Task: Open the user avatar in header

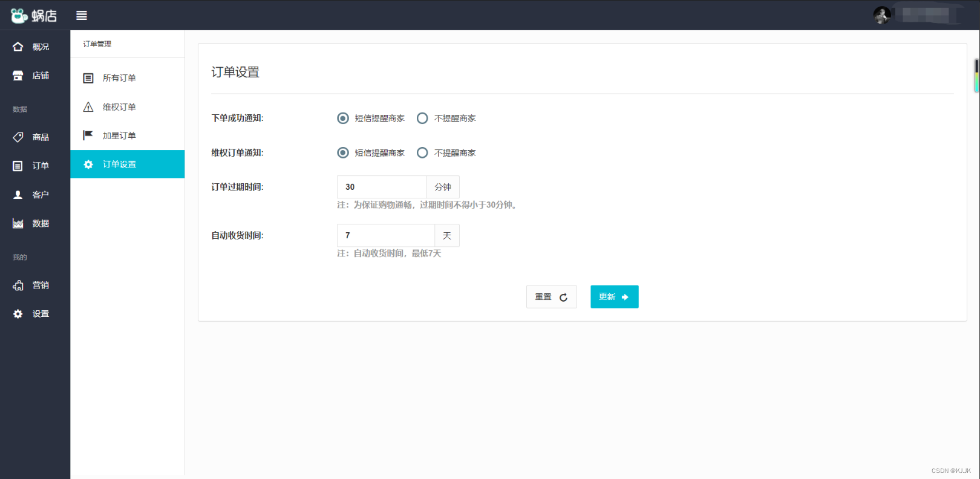Action: 882,15
